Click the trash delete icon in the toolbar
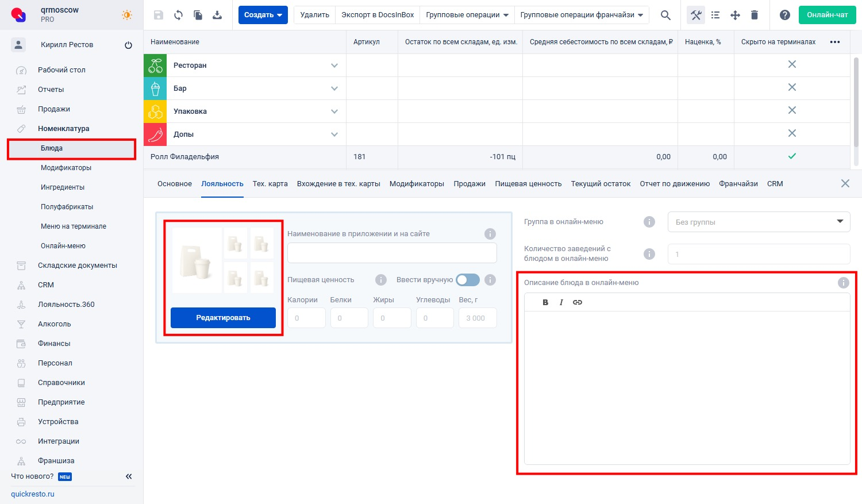 tap(755, 15)
